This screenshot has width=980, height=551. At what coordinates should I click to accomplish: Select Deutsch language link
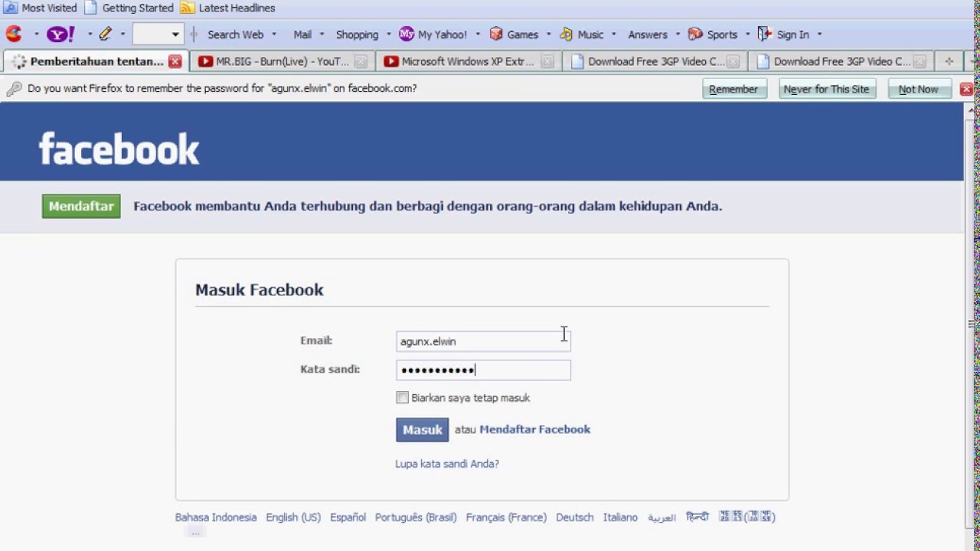tap(575, 517)
